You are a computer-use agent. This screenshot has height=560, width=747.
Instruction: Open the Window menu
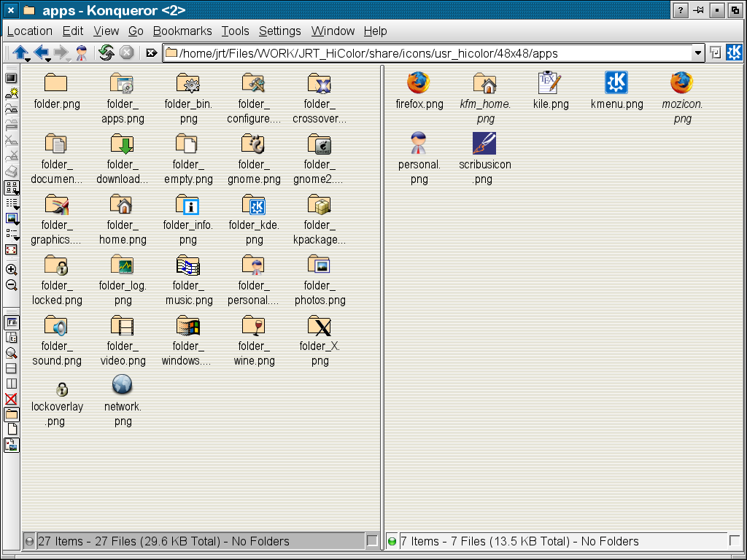click(x=333, y=31)
